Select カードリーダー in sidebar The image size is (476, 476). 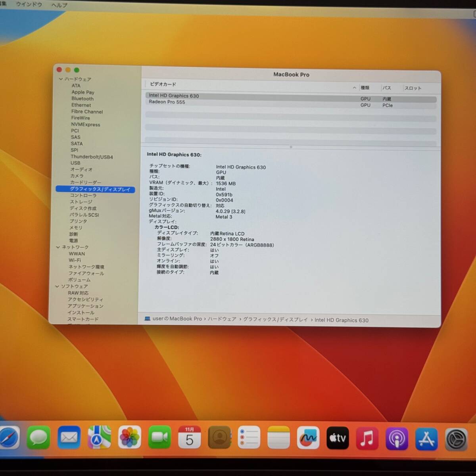pos(86,182)
